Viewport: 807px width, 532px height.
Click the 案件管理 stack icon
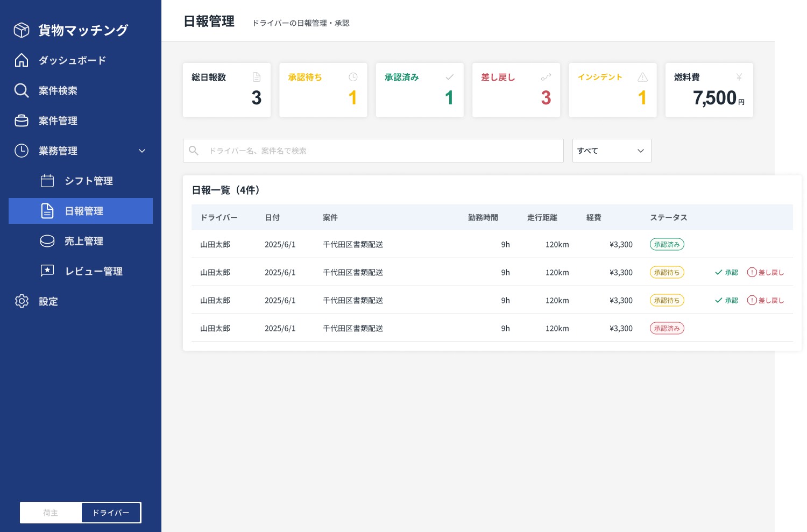pos(22,120)
